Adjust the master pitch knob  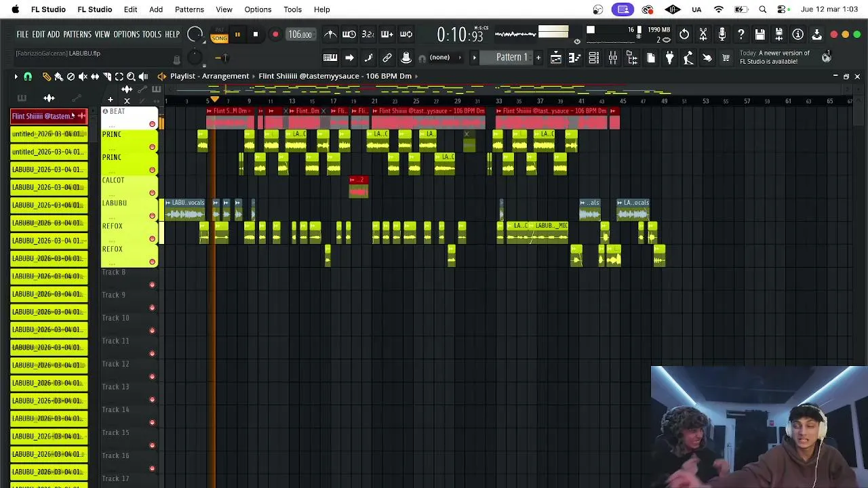195,58
